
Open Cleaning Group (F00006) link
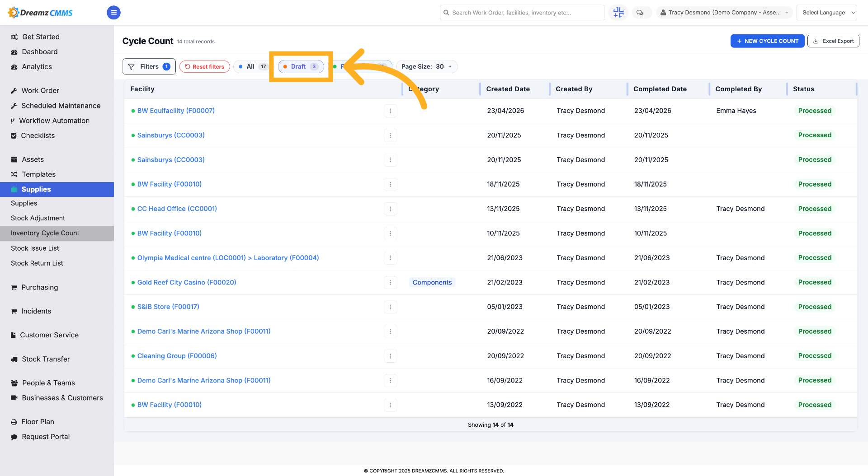[x=177, y=356]
